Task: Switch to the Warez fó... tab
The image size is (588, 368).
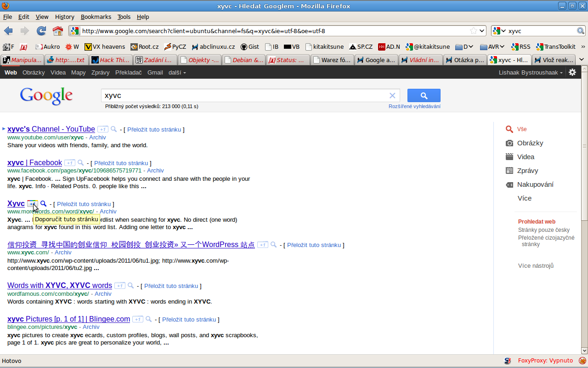Action: [x=332, y=60]
